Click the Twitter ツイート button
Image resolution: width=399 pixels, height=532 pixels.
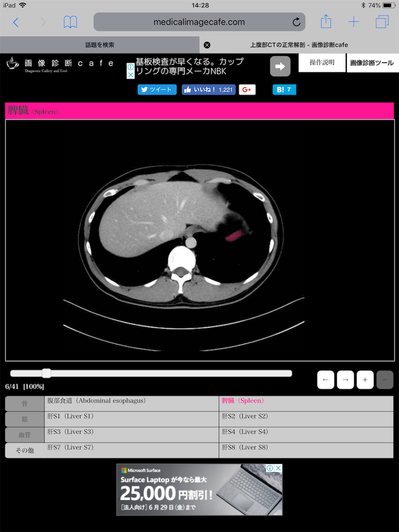(157, 89)
